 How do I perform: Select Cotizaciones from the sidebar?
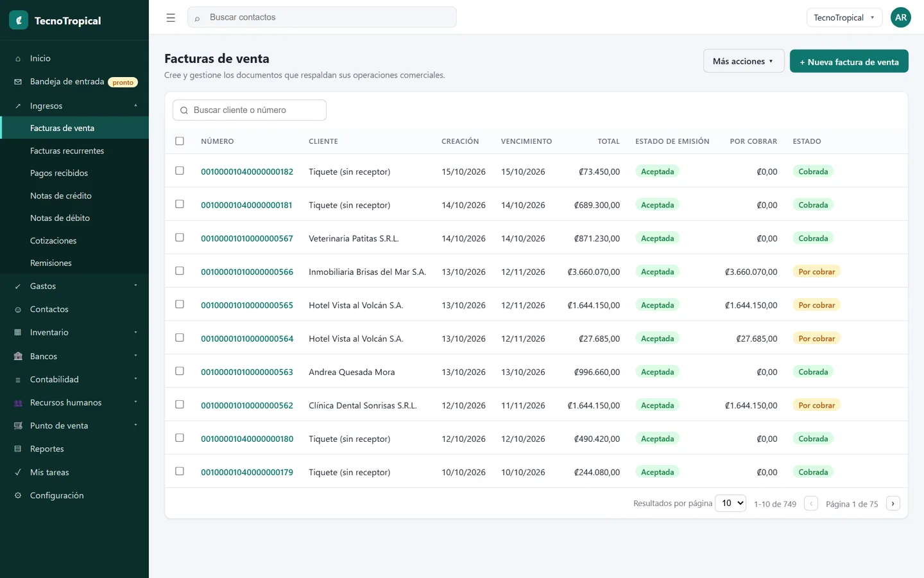(x=53, y=240)
